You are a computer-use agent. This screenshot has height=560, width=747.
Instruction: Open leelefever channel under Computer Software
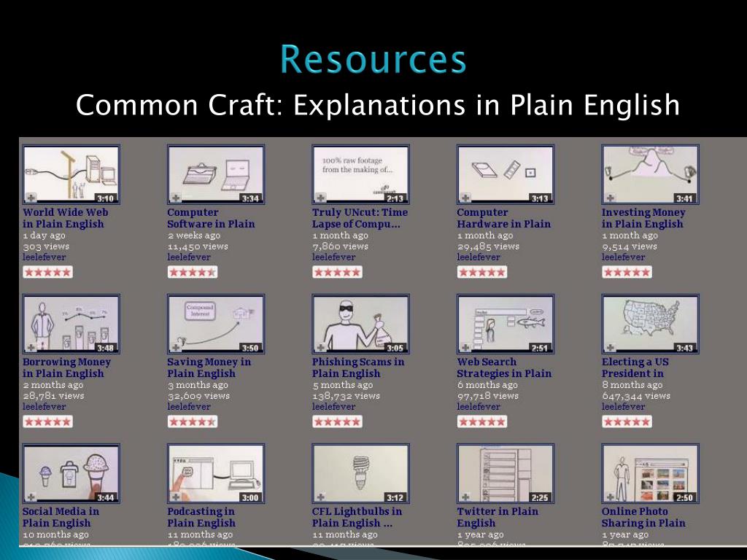pyautogui.click(x=189, y=257)
